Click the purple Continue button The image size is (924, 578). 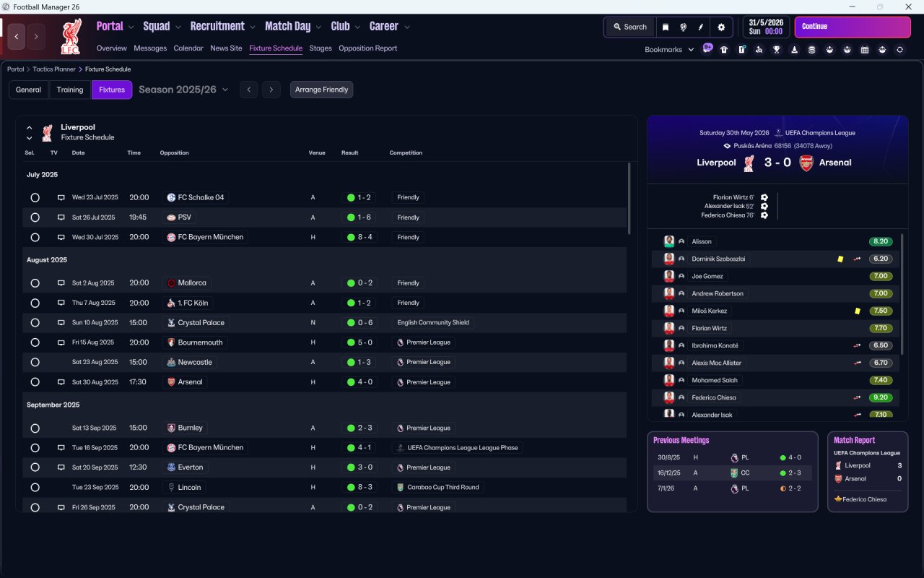coord(853,27)
